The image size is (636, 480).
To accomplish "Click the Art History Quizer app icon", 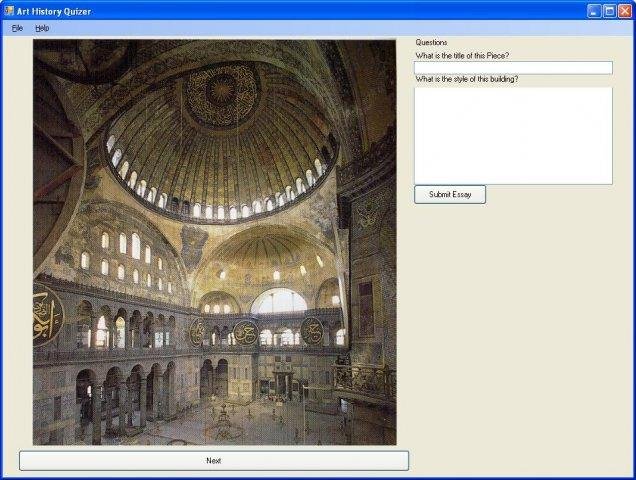I will tap(9, 11).
